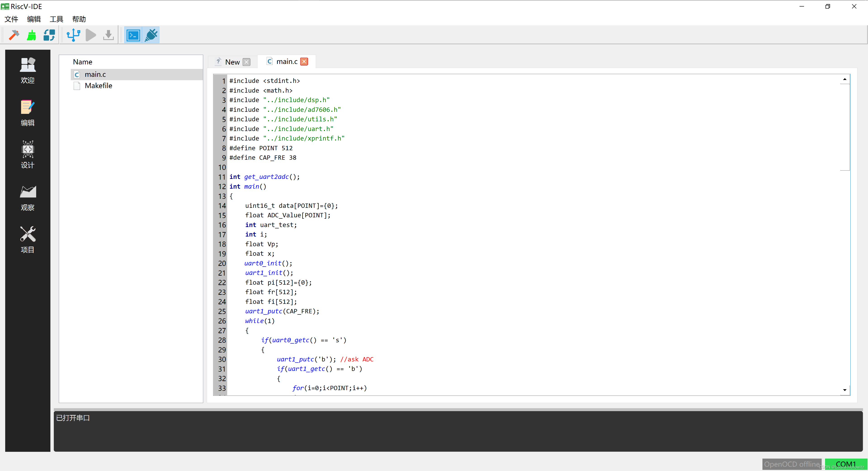Viewport: 868px width, 471px height.
Task: Open the 文件 menu
Action: pos(11,19)
